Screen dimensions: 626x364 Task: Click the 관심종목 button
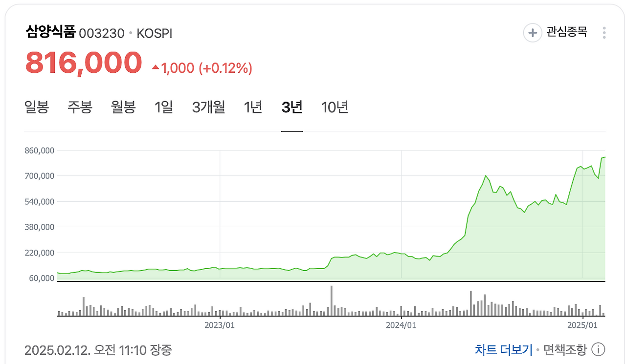[x=566, y=33]
